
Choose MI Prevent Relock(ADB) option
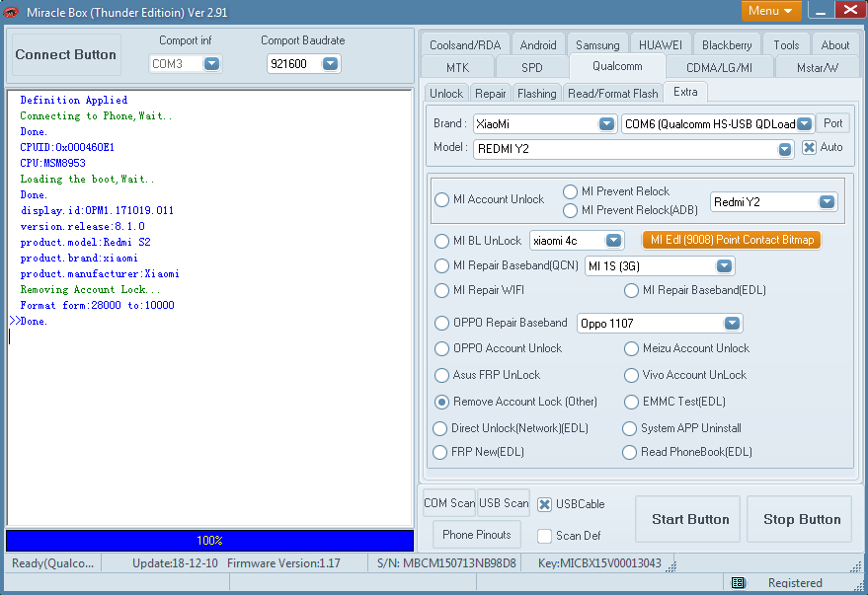(x=570, y=210)
